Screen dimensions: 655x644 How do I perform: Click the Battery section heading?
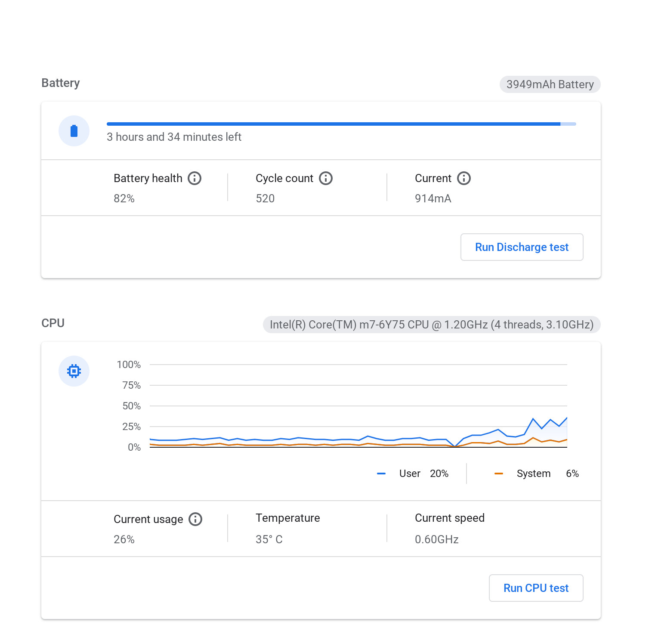(61, 83)
